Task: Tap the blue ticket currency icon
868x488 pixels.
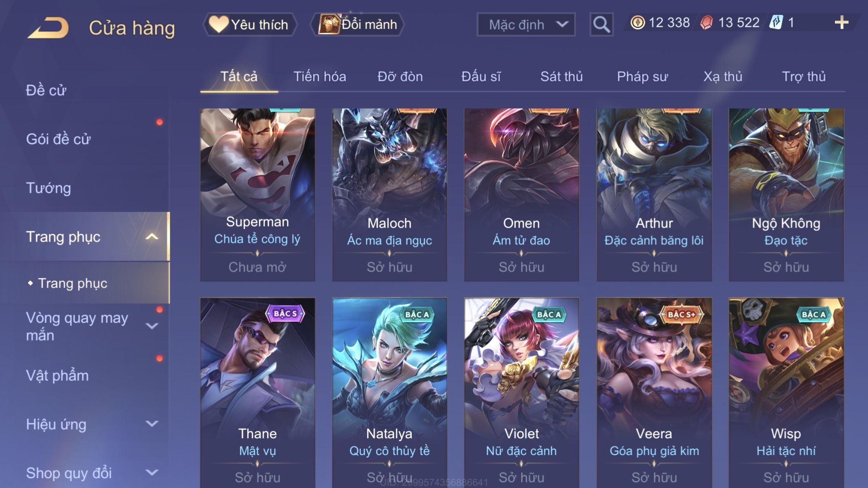Action: 776,22
